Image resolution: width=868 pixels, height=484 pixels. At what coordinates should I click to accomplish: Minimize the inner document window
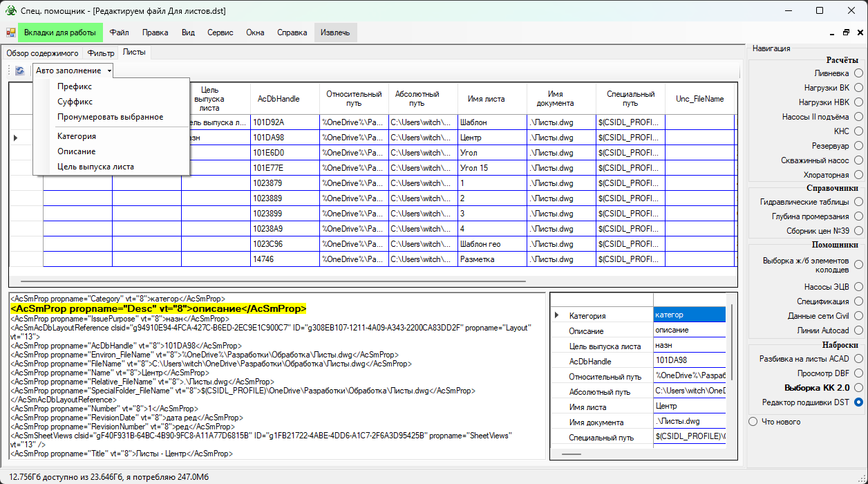833,32
